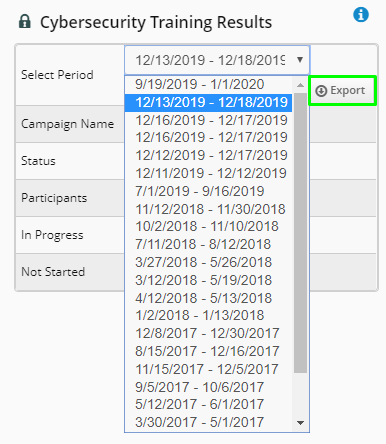The image size is (386, 444).
Task: Select period 3/27/2018 - 5/26/2018
Action: pos(208,262)
